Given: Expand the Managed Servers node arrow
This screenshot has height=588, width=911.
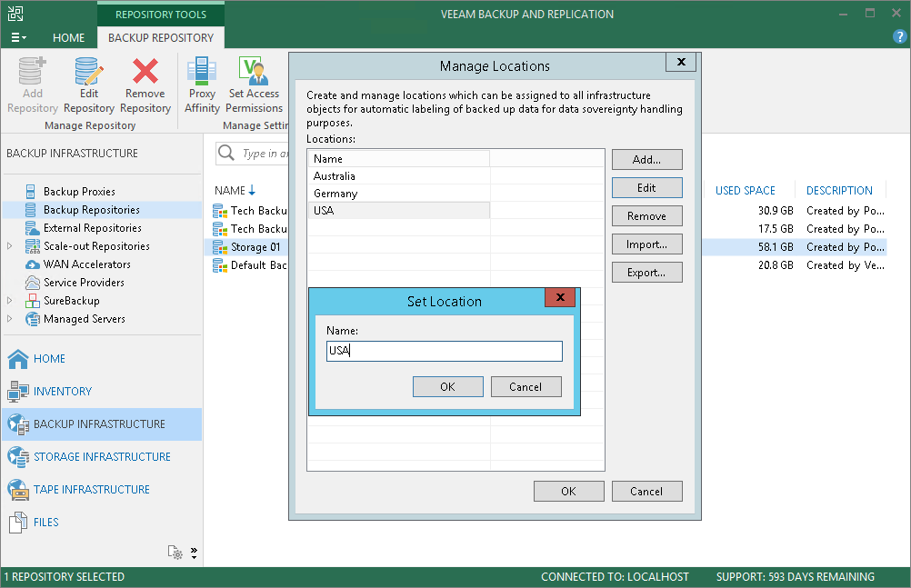Looking at the screenshot, I should (x=9, y=318).
